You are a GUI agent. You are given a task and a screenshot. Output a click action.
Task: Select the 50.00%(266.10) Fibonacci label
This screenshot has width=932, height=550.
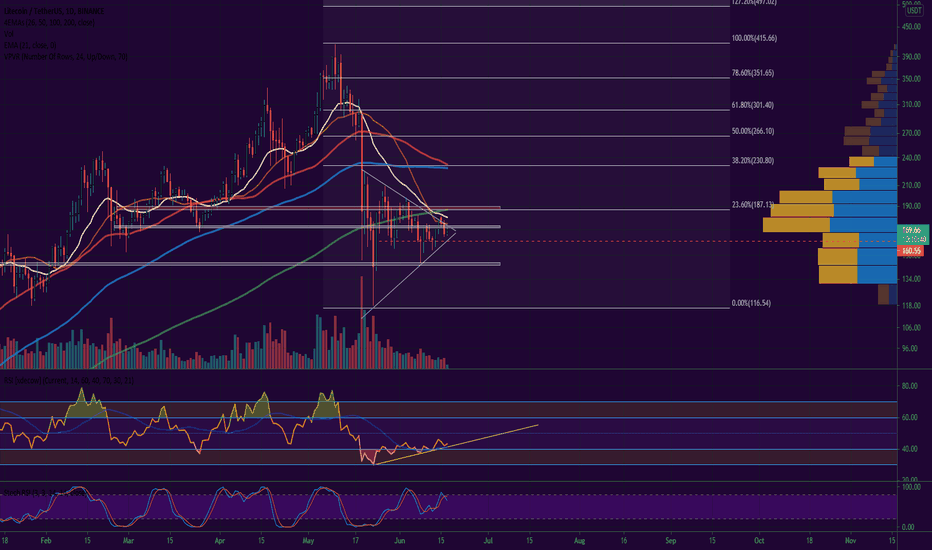pyautogui.click(x=752, y=131)
